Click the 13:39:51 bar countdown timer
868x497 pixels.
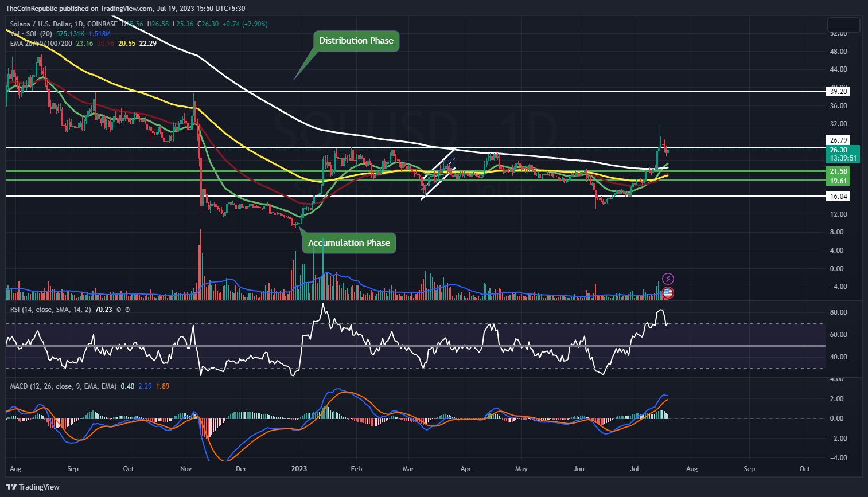click(843, 158)
